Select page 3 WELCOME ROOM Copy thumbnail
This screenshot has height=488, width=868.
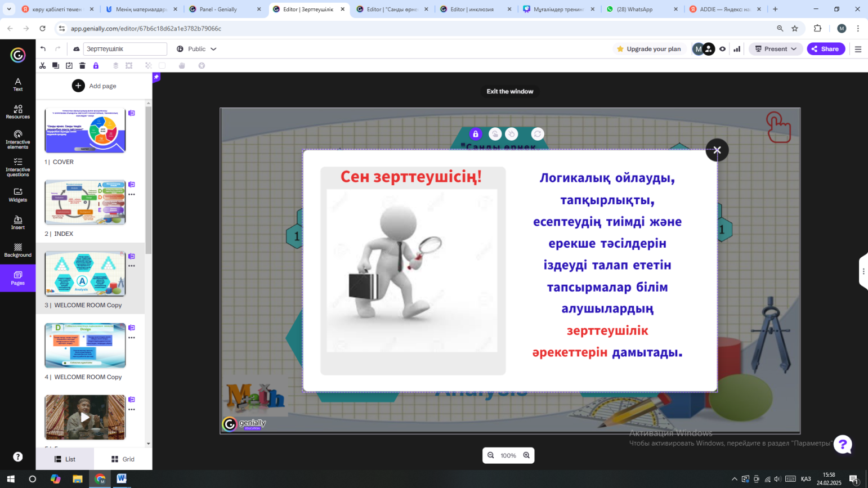point(85,274)
